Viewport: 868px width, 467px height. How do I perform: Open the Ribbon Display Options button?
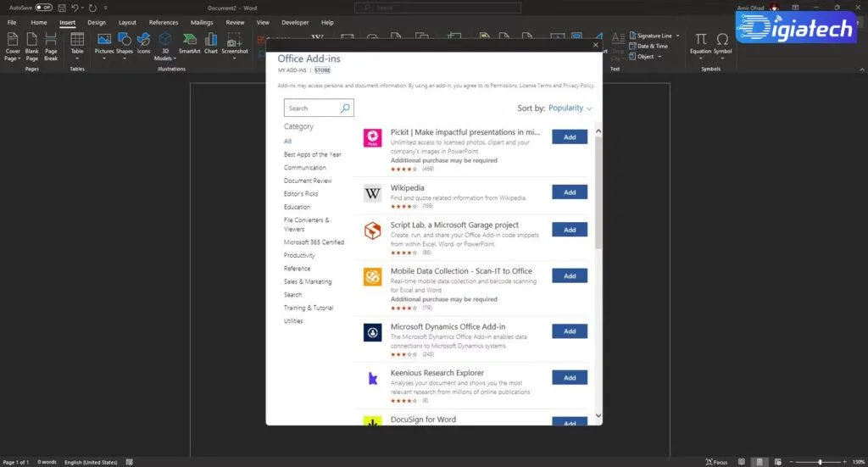pyautogui.click(x=795, y=7)
